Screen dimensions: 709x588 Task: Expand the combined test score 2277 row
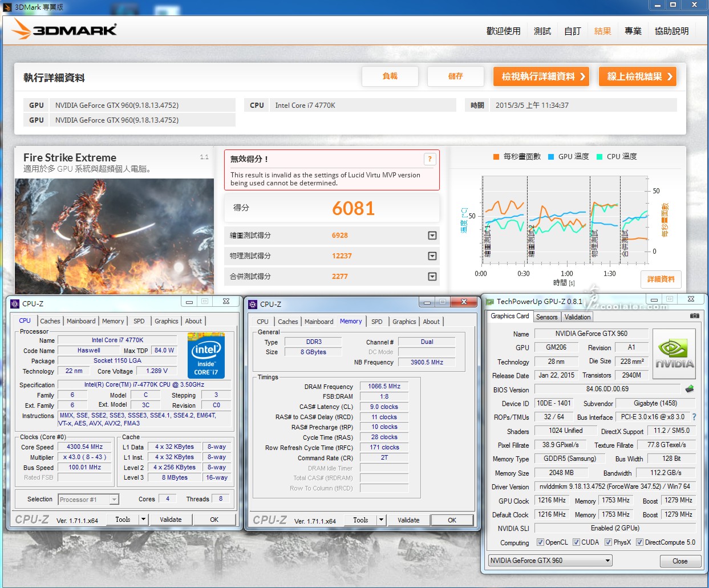coord(432,277)
